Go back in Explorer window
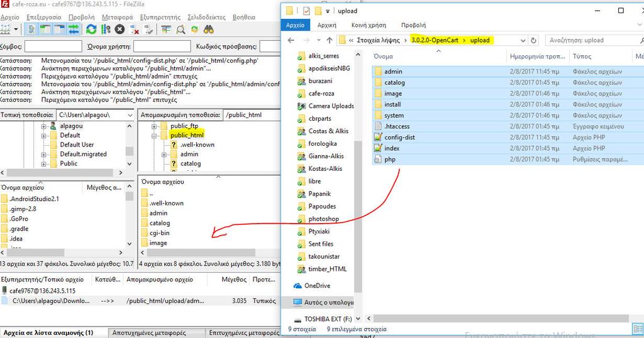Image resolution: width=644 pixels, height=338 pixels. click(x=291, y=40)
